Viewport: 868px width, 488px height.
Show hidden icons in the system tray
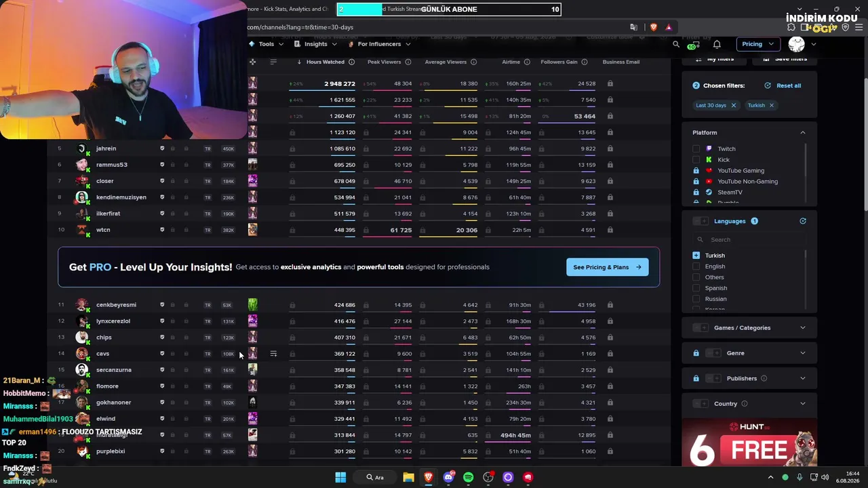click(x=770, y=477)
